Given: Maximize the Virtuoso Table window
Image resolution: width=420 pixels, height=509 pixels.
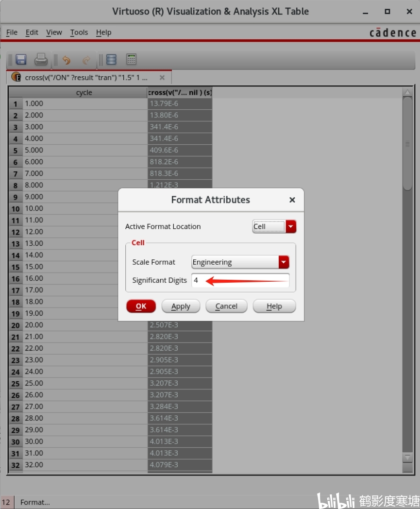Looking at the screenshot, I should click(x=387, y=11).
